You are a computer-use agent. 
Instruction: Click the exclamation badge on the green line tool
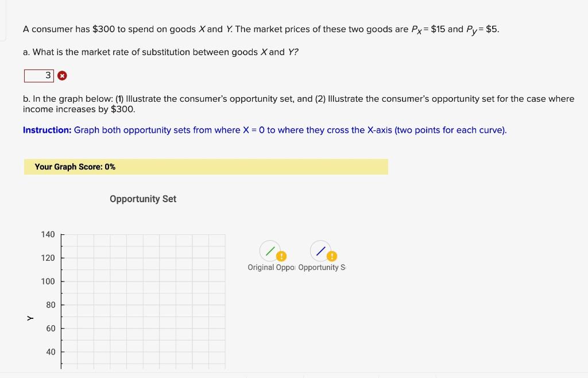280,257
